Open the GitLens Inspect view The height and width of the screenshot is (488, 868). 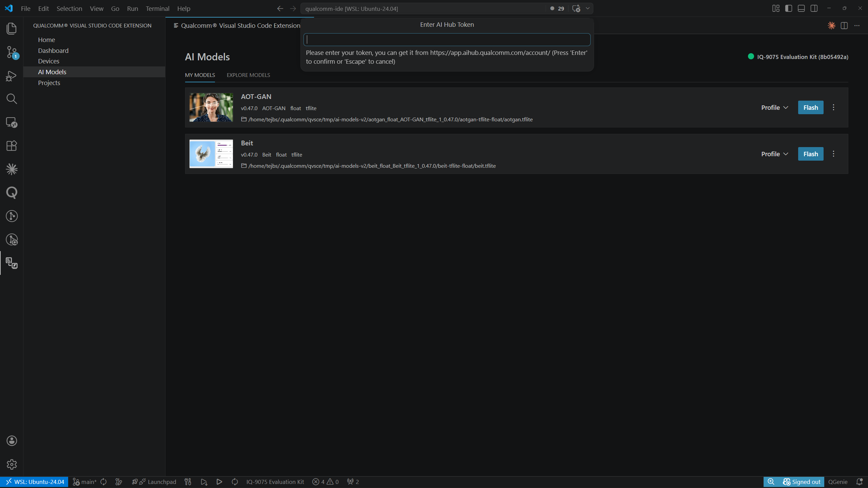tap(12, 240)
